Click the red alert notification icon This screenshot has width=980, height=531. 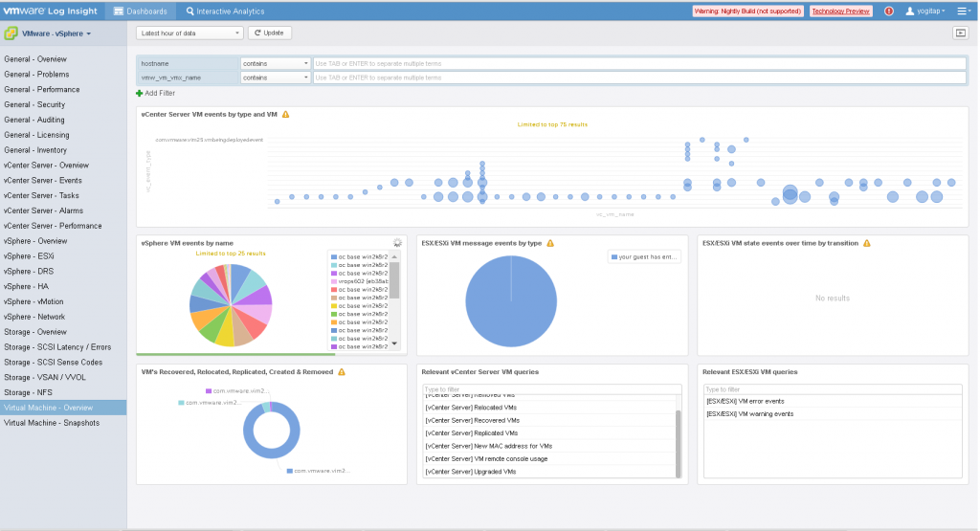pyautogui.click(x=889, y=11)
